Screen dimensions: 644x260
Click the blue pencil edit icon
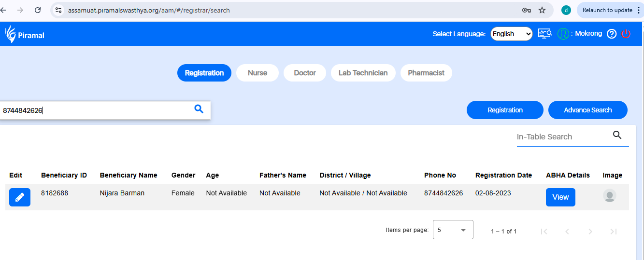[x=20, y=197]
